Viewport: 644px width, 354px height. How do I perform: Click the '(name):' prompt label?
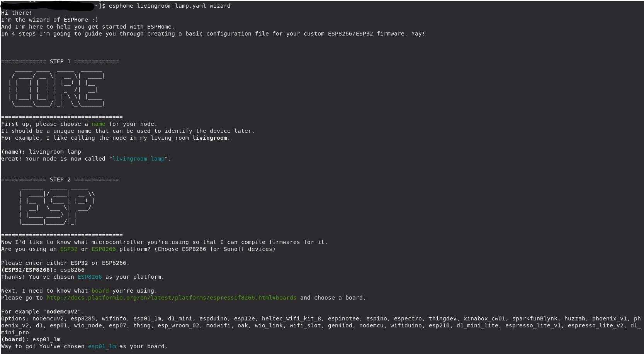coord(13,152)
